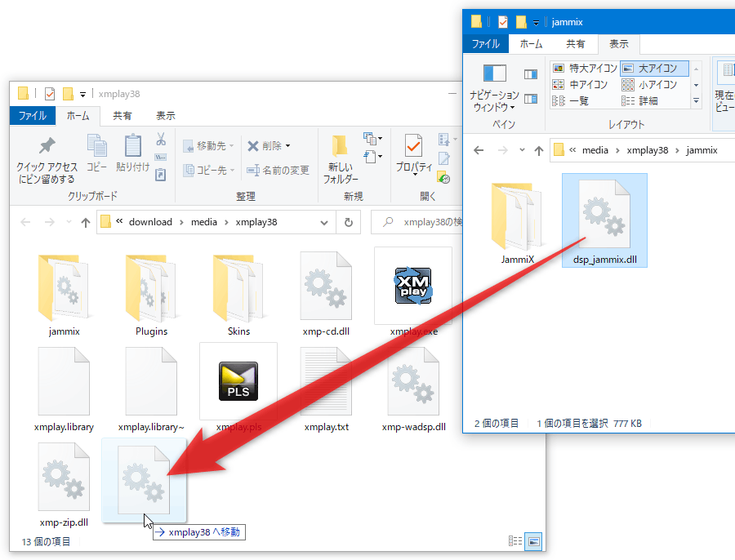Click the Copy icon in the xmplay38 ribbon

97,153
